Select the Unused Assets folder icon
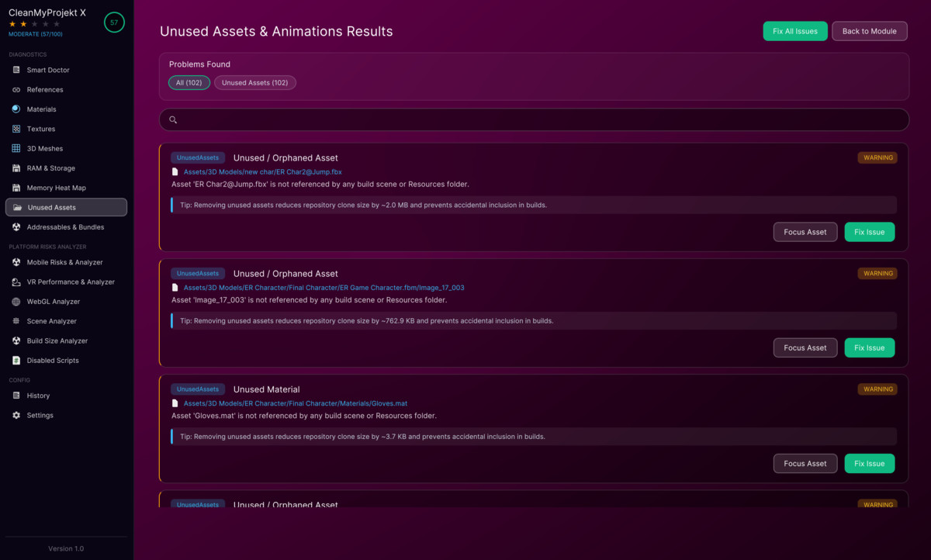This screenshot has height=560, width=931. click(x=17, y=207)
